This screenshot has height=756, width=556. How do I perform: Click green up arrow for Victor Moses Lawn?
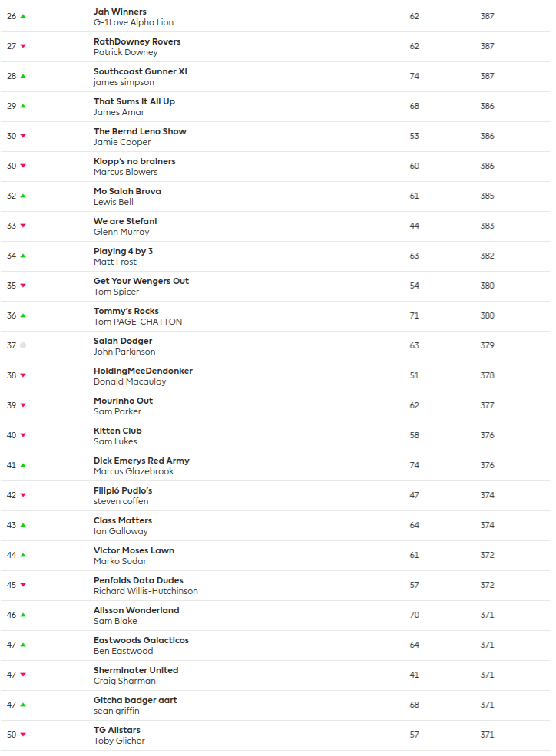23,555
